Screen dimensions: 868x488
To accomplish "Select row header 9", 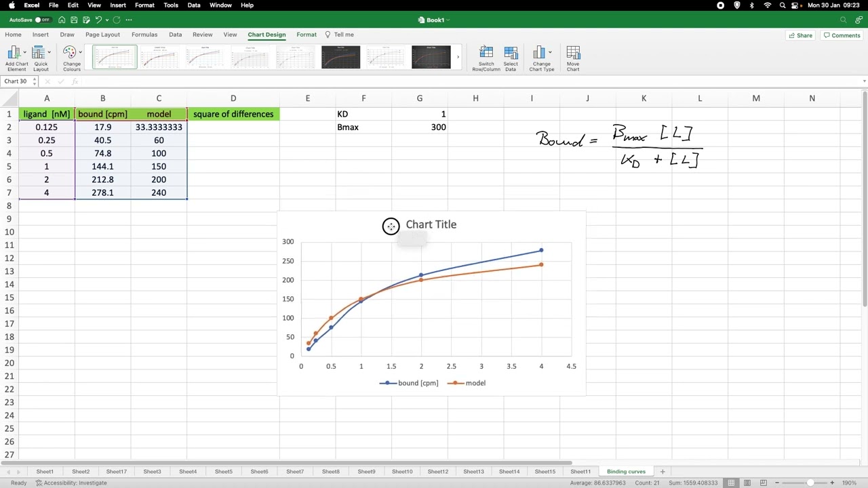I will pos(9,219).
